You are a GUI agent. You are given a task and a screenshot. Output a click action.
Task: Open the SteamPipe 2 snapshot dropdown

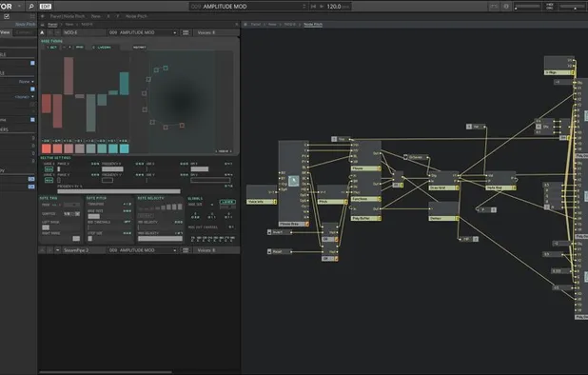(x=143, y=250)
